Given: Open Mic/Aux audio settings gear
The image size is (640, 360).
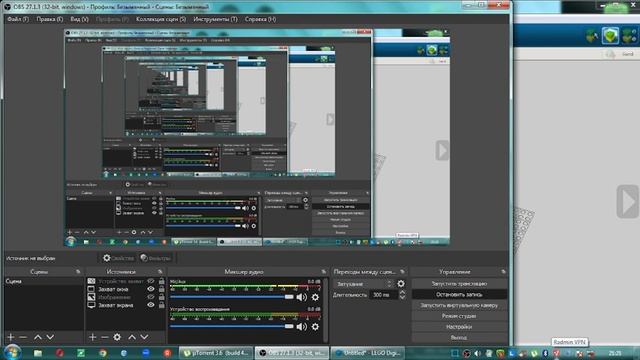Looking at the screenshot, I should tap(315, 298).
